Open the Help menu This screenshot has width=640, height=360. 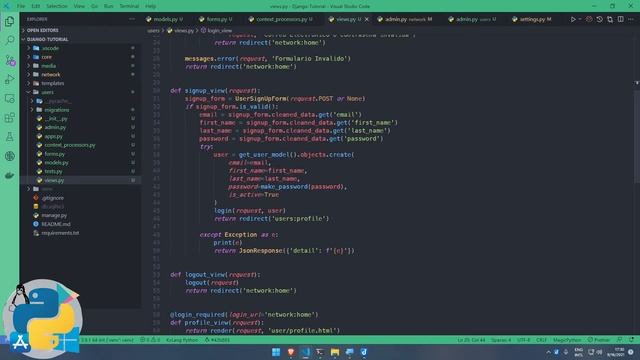tap(151, 6)
